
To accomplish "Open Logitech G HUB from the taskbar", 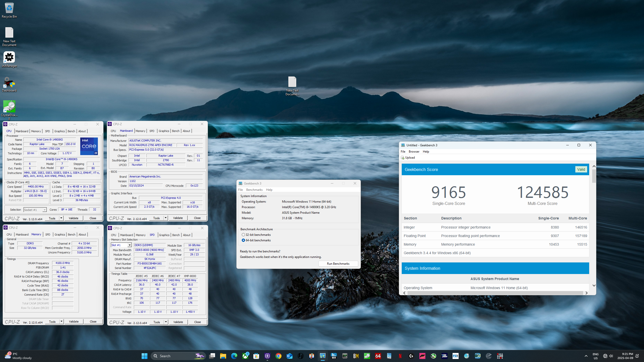I will coord(411,356).
